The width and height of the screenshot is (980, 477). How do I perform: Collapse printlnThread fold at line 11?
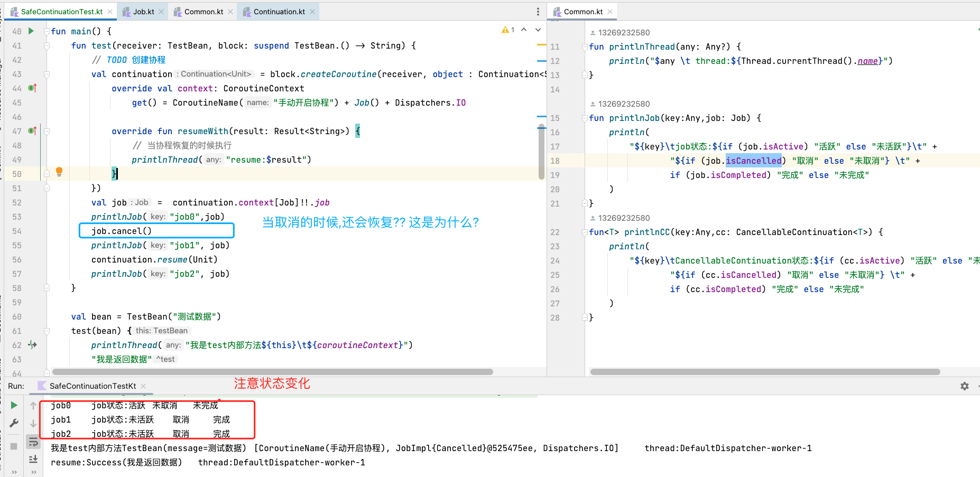[x=585, y=47]
